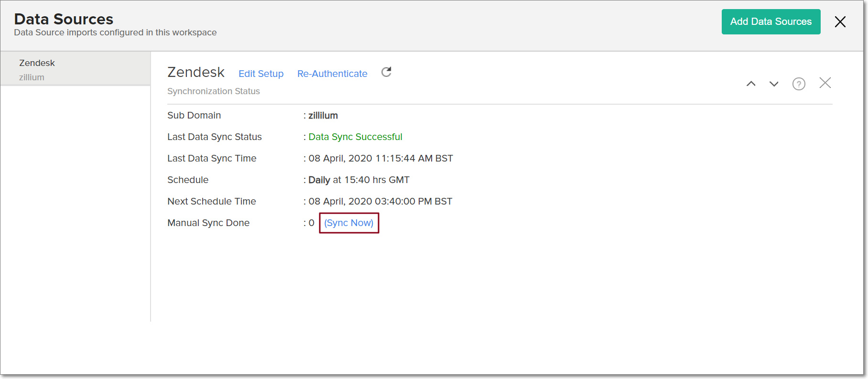Click the Daily at 15:40 hrs schedule value

(358, 180)
